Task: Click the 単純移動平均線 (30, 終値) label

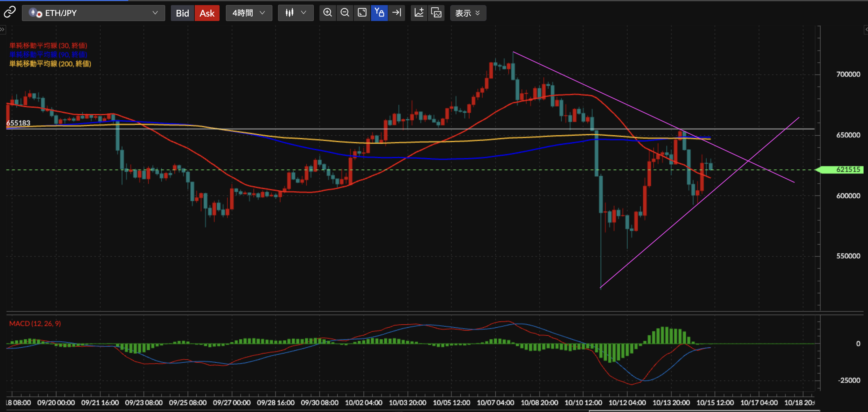Action: click(48, 46)
